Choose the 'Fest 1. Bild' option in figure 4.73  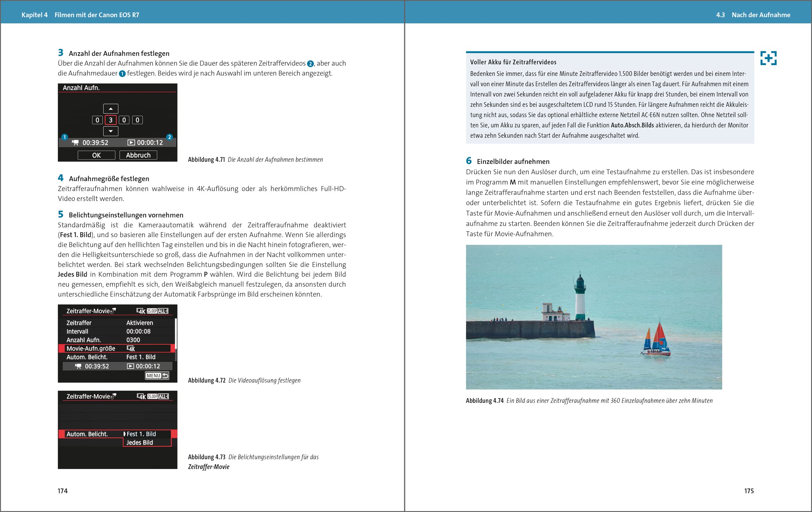141,434
